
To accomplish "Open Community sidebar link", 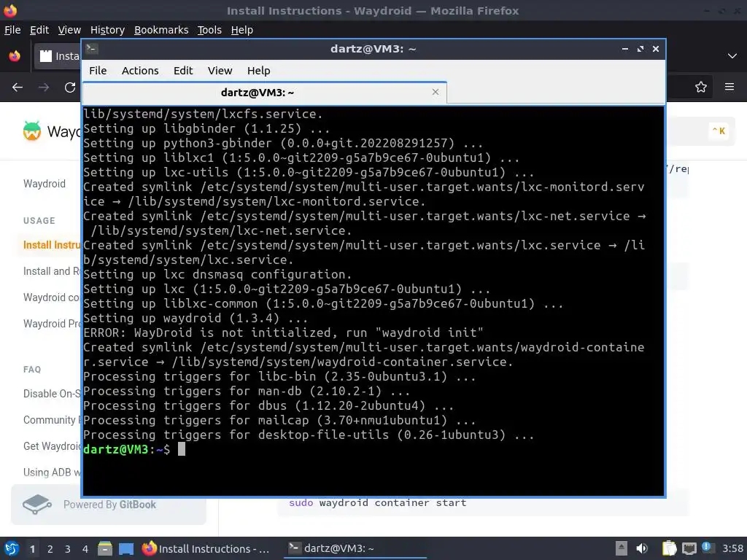I will pyautogui.click(x=52, y=419).
